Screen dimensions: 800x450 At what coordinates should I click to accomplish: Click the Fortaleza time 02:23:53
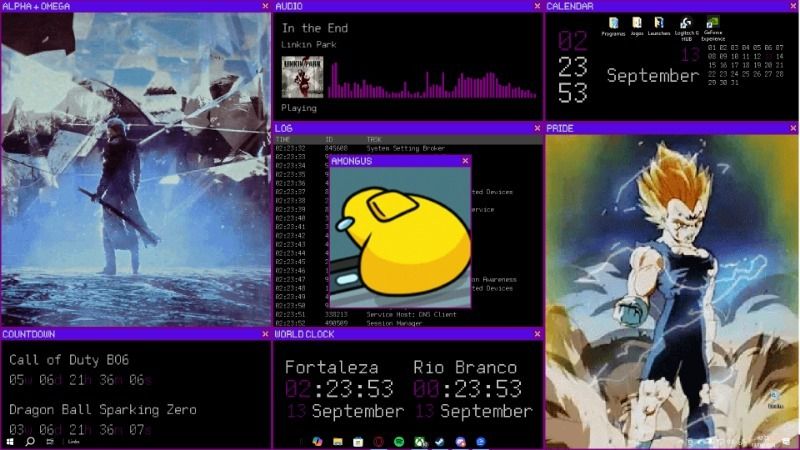pyautogui.click(x=339, y=389)
